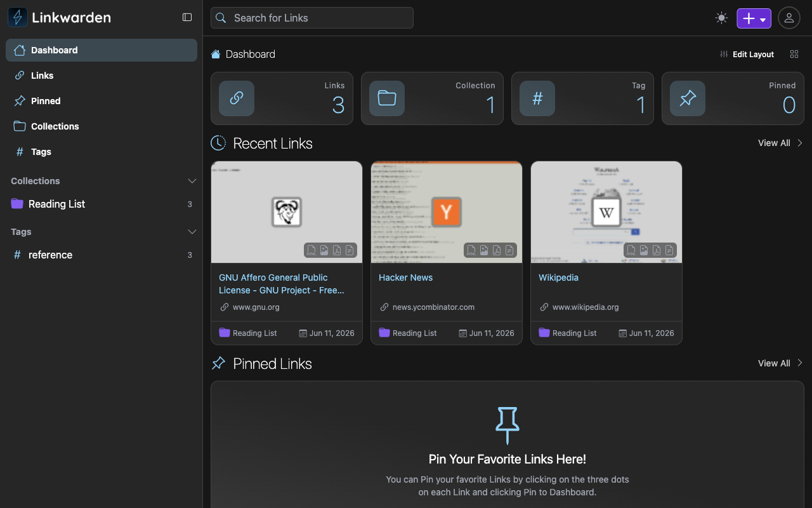Navigate to Collections in the sidebar menu
Screen dimensions: 812x508
[x=101, y=126]
